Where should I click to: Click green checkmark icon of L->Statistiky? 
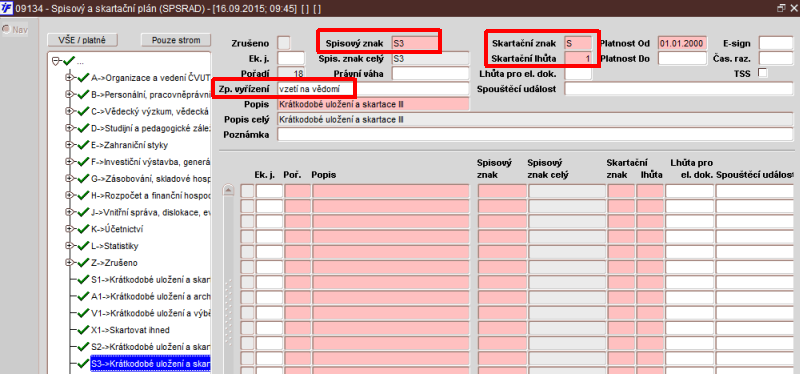point(83,245)
